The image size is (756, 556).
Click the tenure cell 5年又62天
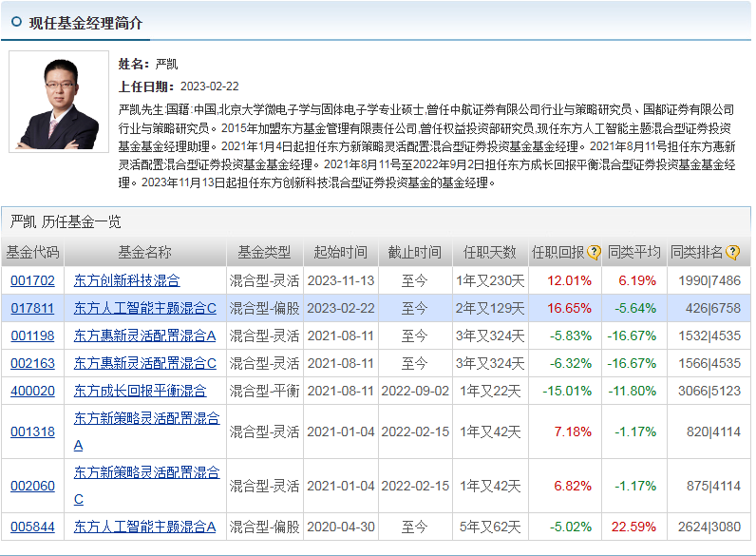[490, 527]
